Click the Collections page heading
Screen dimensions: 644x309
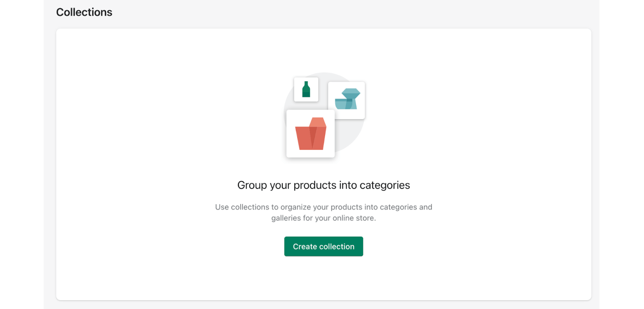coord(84,12)
